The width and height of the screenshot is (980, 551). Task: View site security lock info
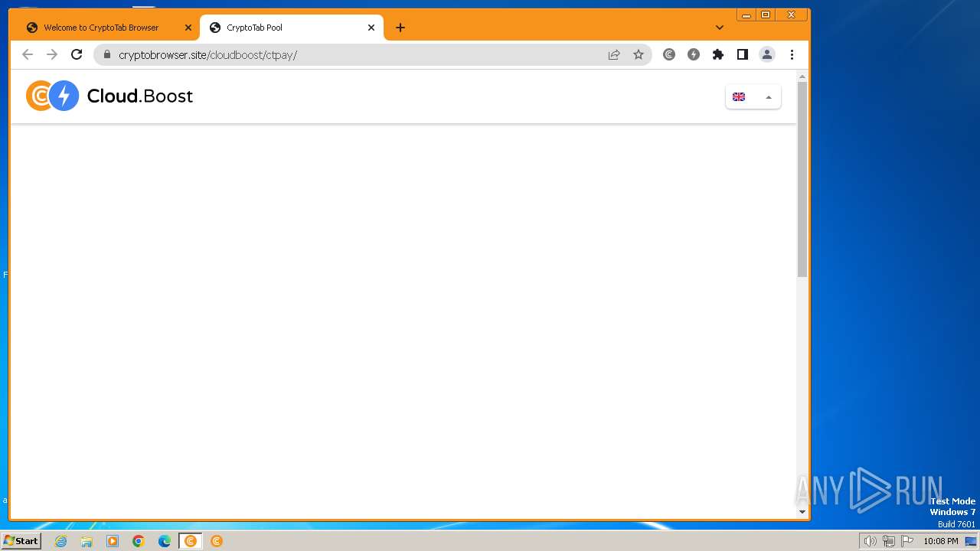[x=106, y=54]
